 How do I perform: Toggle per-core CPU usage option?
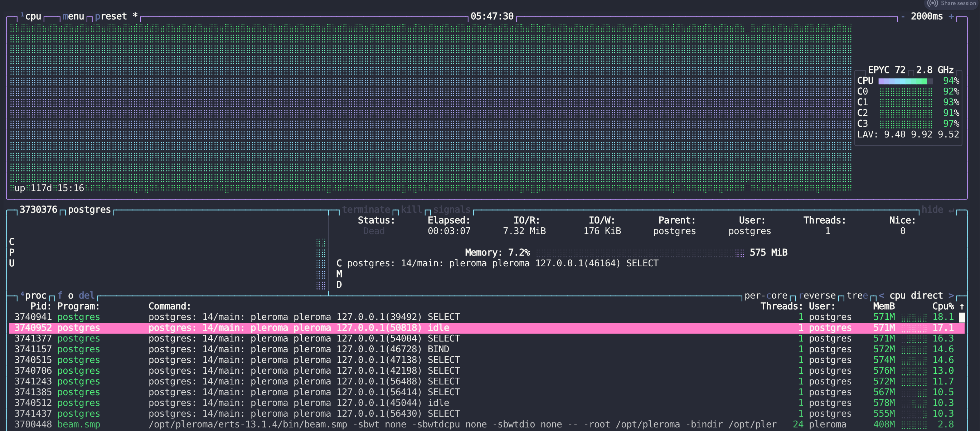(x=766, y=296)
